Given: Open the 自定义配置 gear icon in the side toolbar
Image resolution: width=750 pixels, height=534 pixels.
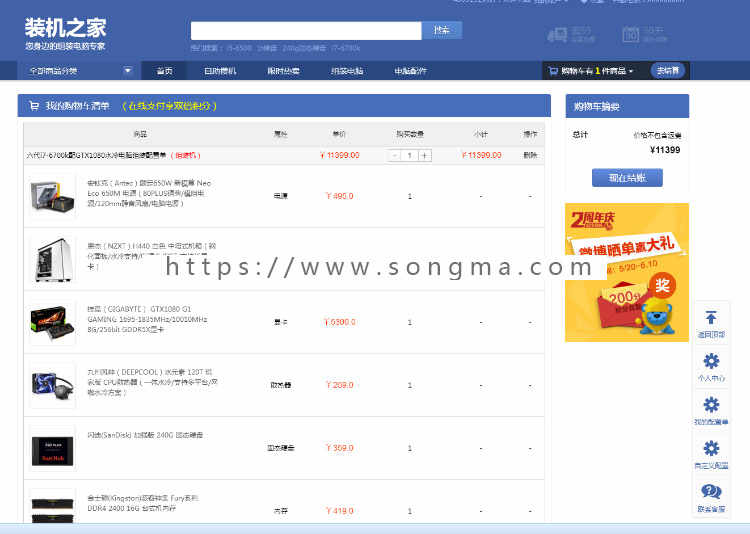Looking at the screenshot, I should (x=711, y=448).
